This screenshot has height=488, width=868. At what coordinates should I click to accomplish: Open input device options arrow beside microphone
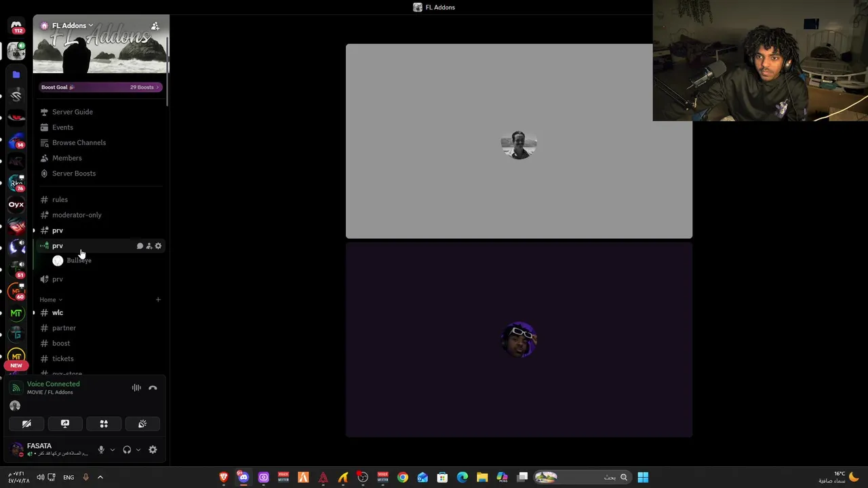tap(113, 450)
